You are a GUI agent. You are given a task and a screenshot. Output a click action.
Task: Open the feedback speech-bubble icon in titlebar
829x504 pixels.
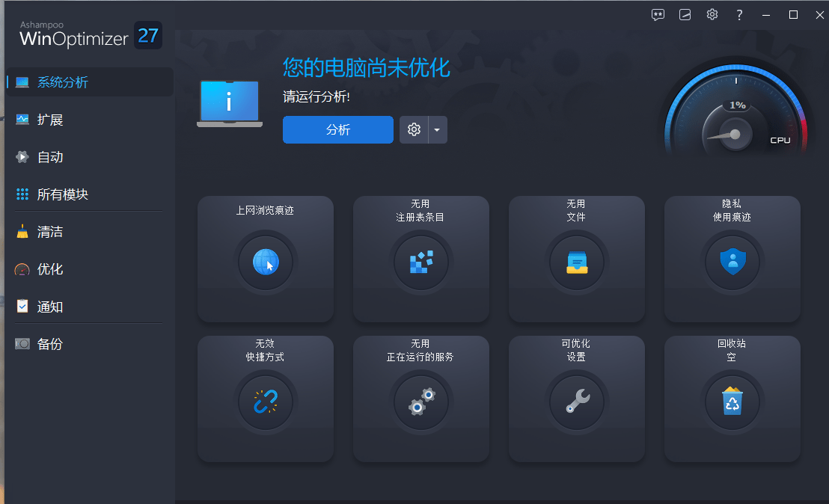658,14
